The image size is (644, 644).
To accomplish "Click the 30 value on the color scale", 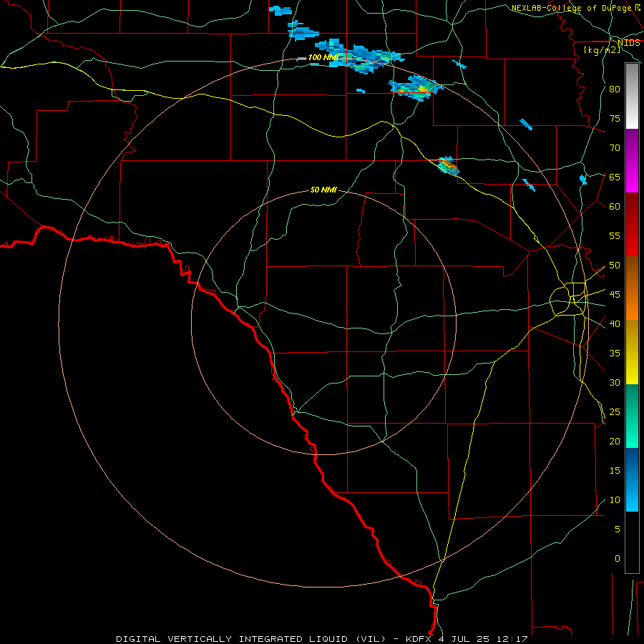I will 615,382.
